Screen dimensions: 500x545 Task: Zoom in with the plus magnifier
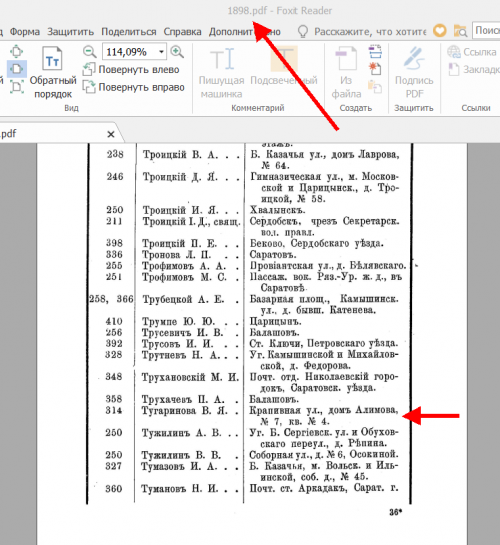tap(177, 52)
